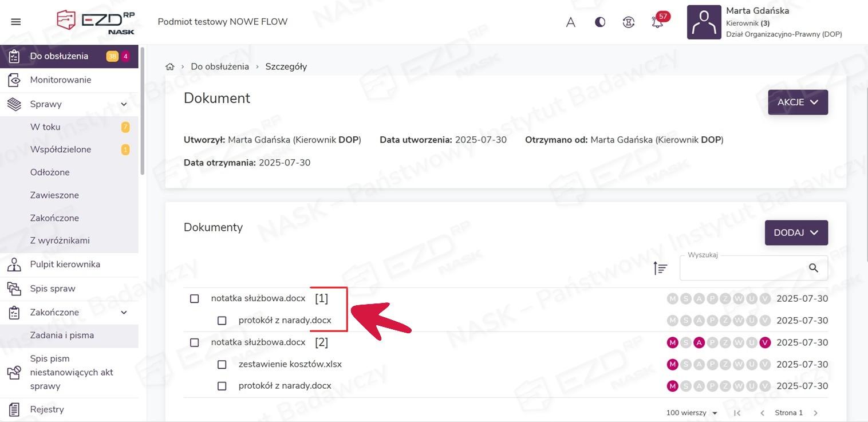This screenshot has height=422, width=868.
Task: Open the AKCJE dropdown
Action: point(798,102)
